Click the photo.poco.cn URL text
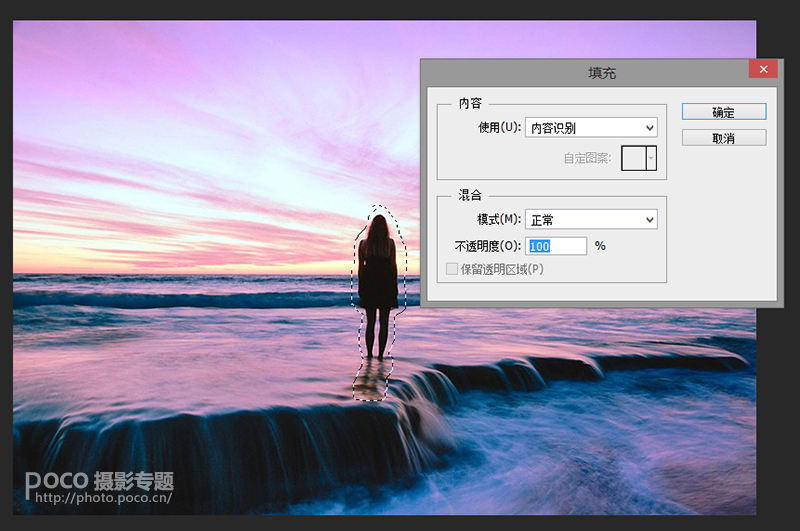 (x=99, y=497)
